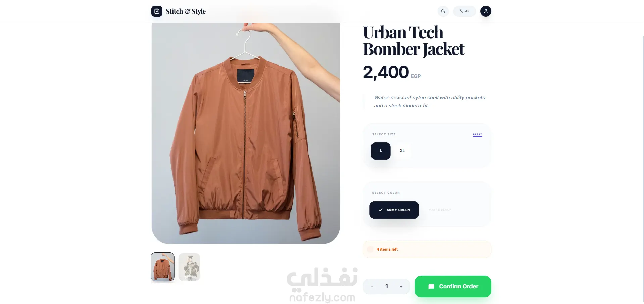Select the second model photo thumbnail

(189, 267)
